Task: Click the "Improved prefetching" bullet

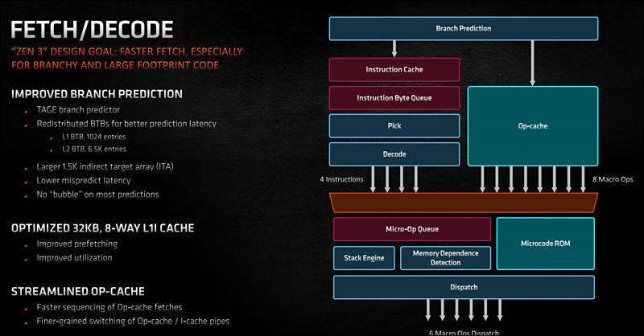Action: [76, 244]
